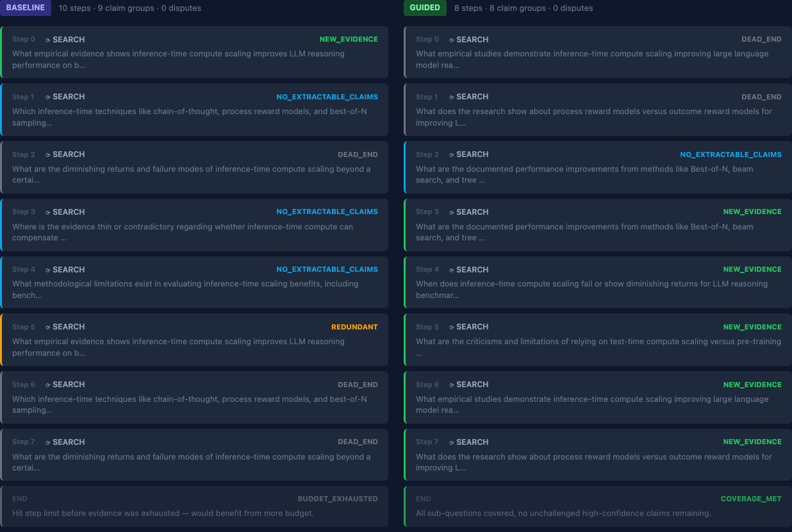792x532 pixels.
Task: Click search icon in Baseline Step 6
Action: [48, 385]
